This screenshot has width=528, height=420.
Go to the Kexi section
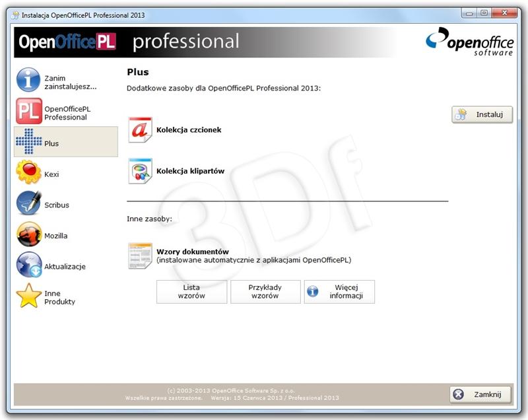pos(66,172)
